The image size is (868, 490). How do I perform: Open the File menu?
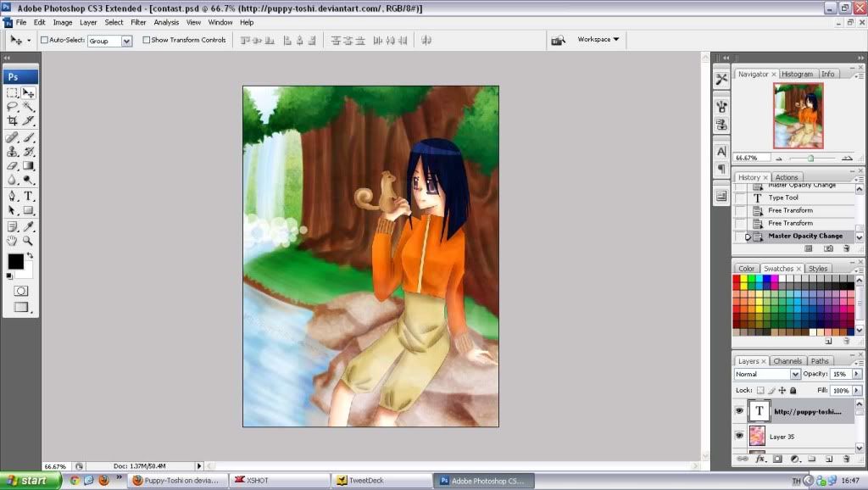21,23
